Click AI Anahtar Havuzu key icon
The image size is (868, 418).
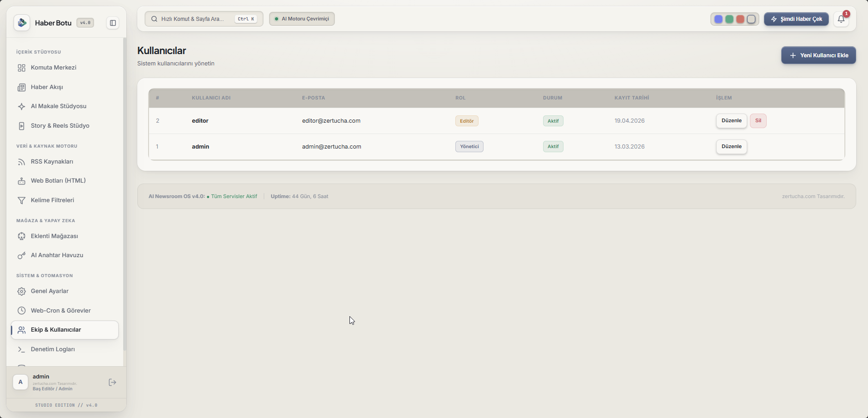pos(21,255)
